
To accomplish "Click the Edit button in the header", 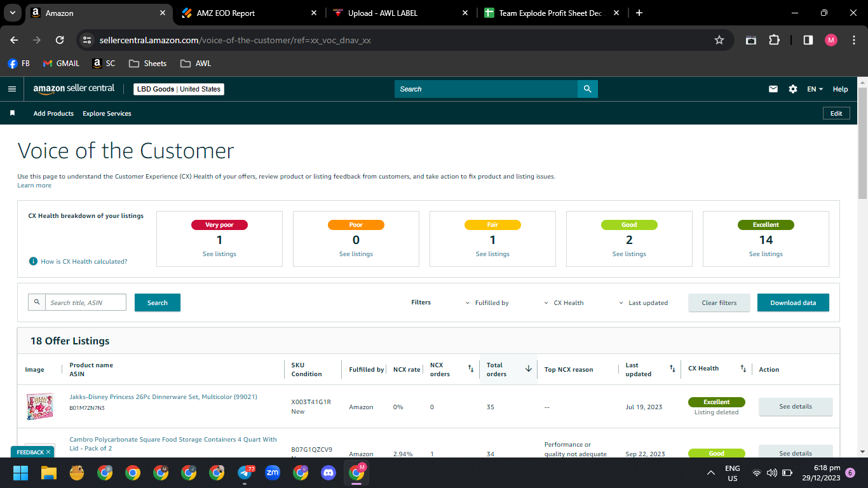I will click(x=836, y=113).
